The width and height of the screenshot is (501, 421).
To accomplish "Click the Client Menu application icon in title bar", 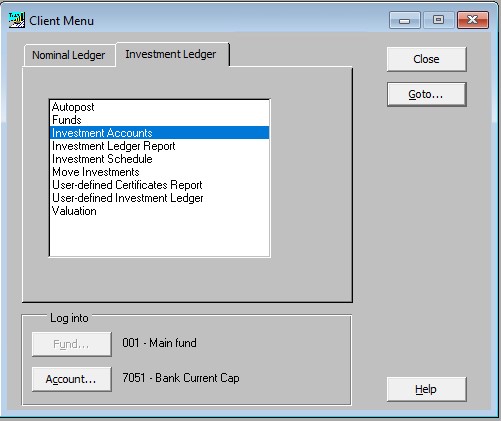I will 17,20.
